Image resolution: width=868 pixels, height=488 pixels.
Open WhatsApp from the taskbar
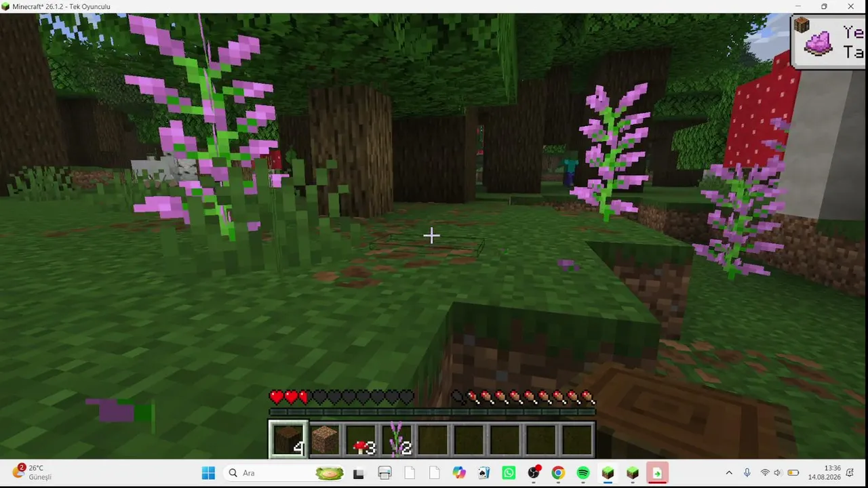pyautogui.click(x=509, y=473)
